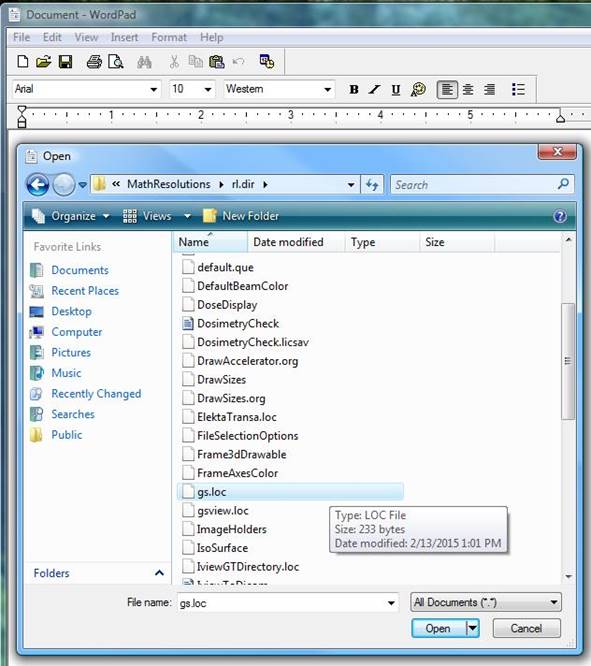This screenshot has height=666, width=591.
Task: Click the Cancel button
Action: 526,628
